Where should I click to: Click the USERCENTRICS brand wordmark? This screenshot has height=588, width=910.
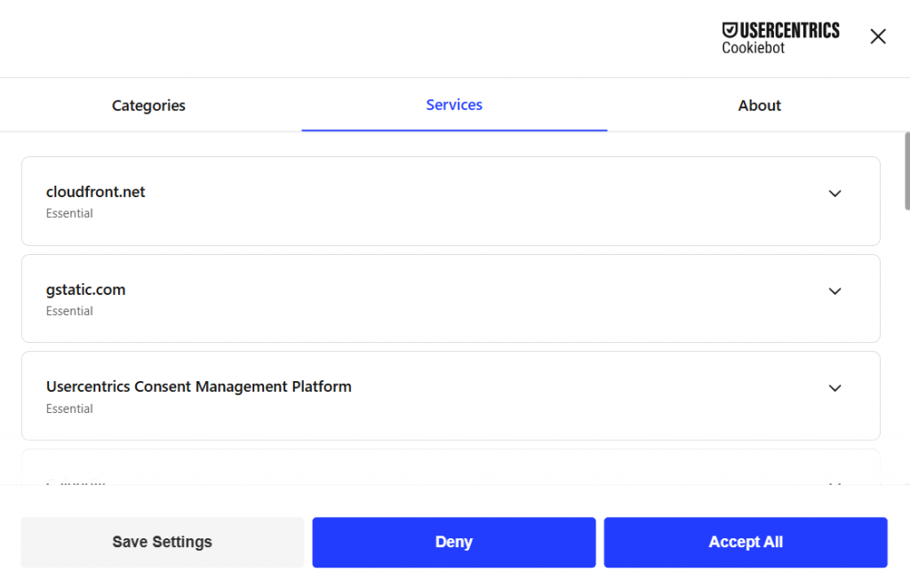point(789,30)
